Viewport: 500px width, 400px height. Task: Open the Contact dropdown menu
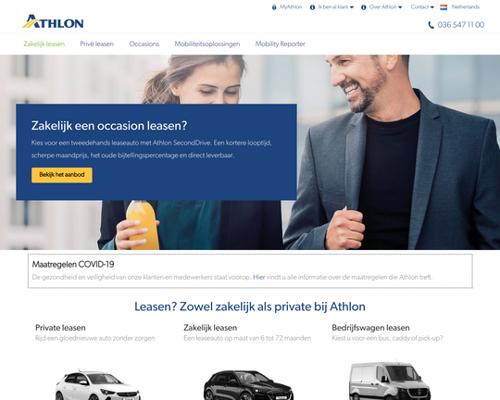pos(422,7)
